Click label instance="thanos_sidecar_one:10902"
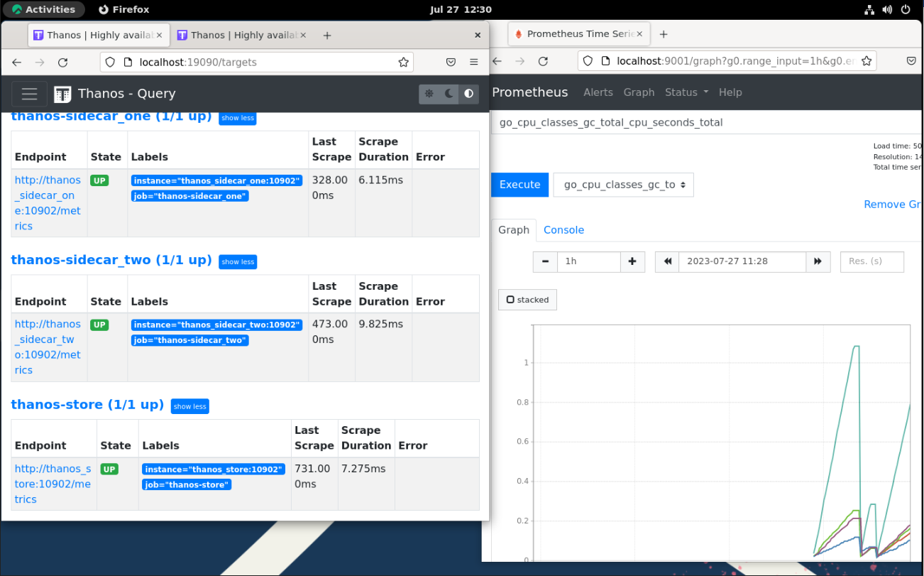The height and width of the screenshot is (576, 924). click(x=216, y=180)
